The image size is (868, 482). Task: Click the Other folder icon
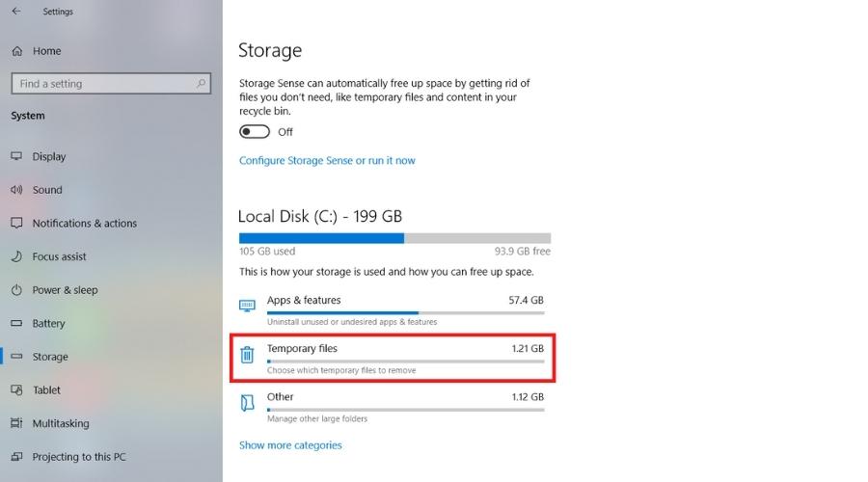tap(247, 402)
